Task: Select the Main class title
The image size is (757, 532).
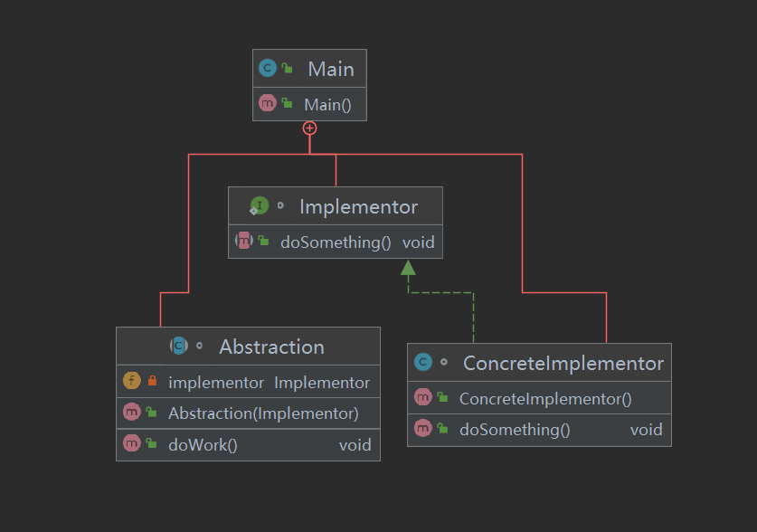Action: click(x=330, y=69)
